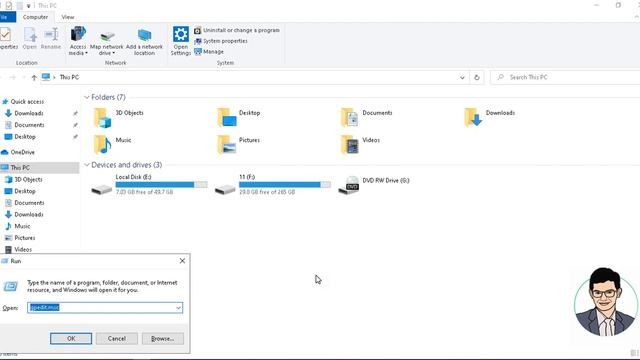Open the Map network drive dropdown arrow
Image resolution: width=640 pixels, height=360 pixels.
[x=113, y=53]
